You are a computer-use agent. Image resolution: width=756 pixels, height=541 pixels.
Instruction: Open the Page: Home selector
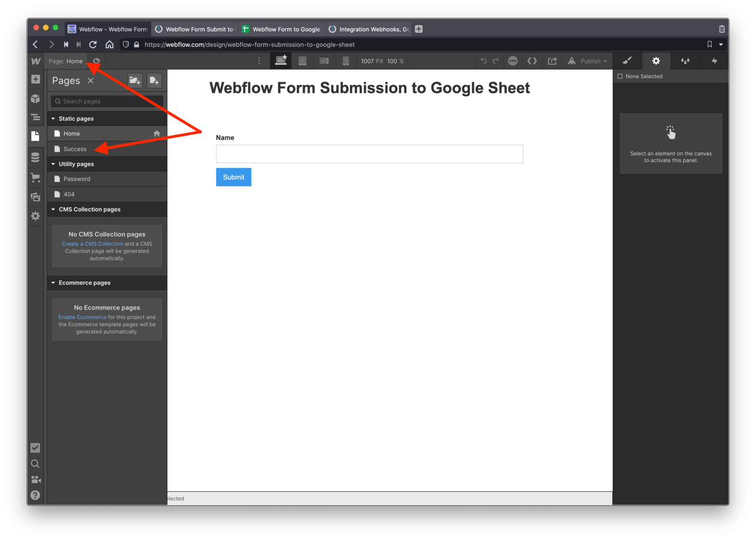click(x=66, y=61)
